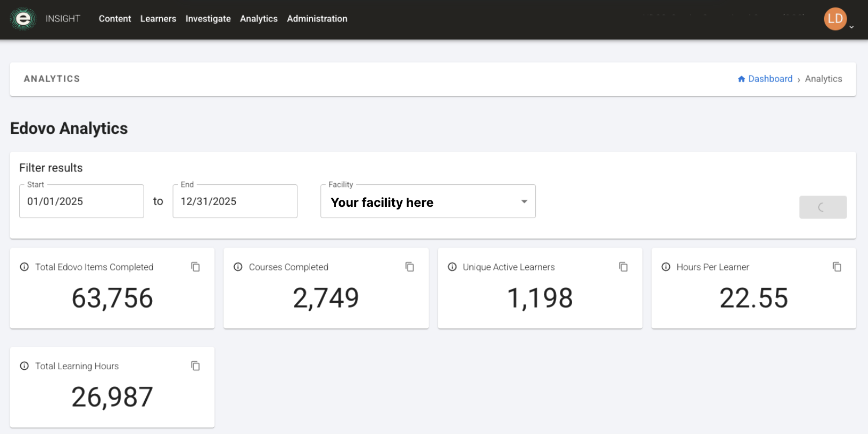Image resolution: width=868 pixels, height=434 pixels.
Task: Show info for Total Edovo Items Completed
Action: [24, 267]
